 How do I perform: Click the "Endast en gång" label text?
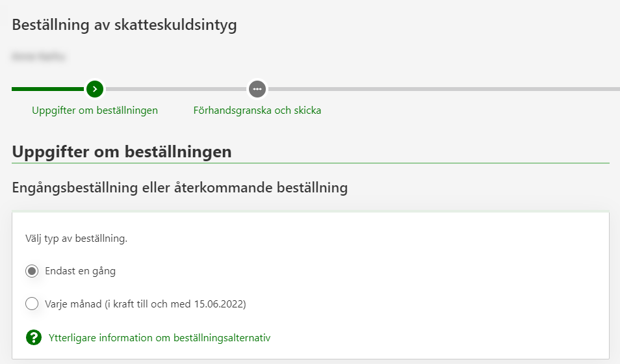[x=80, y=271]
